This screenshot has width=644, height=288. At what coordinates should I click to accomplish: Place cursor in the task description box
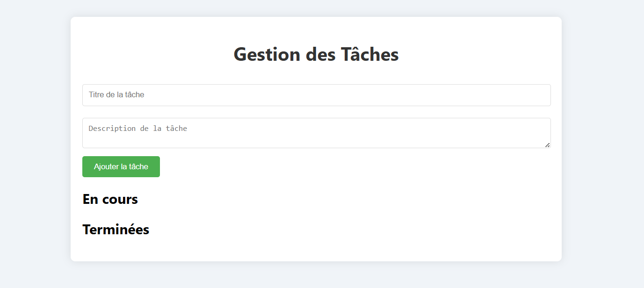click(x=316, y=133)
